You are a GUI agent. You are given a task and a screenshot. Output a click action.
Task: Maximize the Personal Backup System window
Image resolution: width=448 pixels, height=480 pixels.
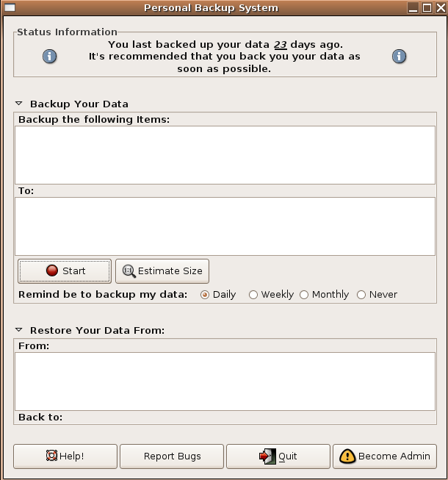point(427,7)
